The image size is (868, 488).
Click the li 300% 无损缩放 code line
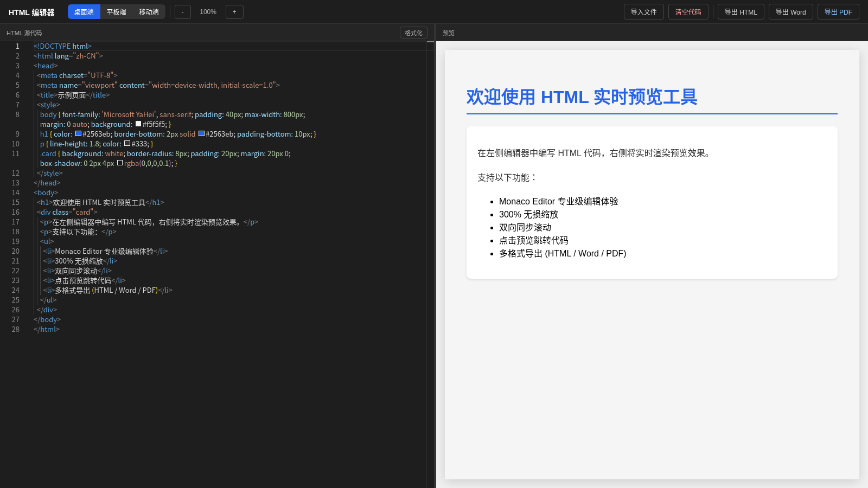(80, 261)
